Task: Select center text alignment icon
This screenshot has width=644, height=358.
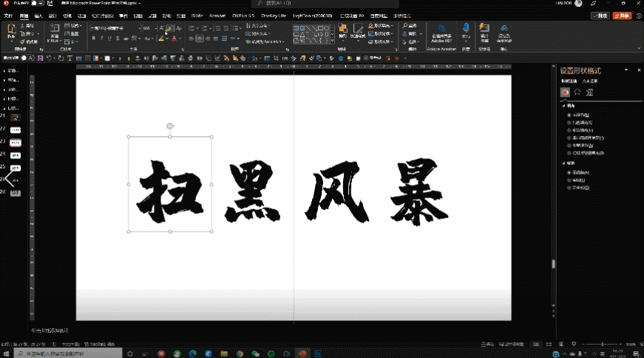Action: [x=200, y=38]
